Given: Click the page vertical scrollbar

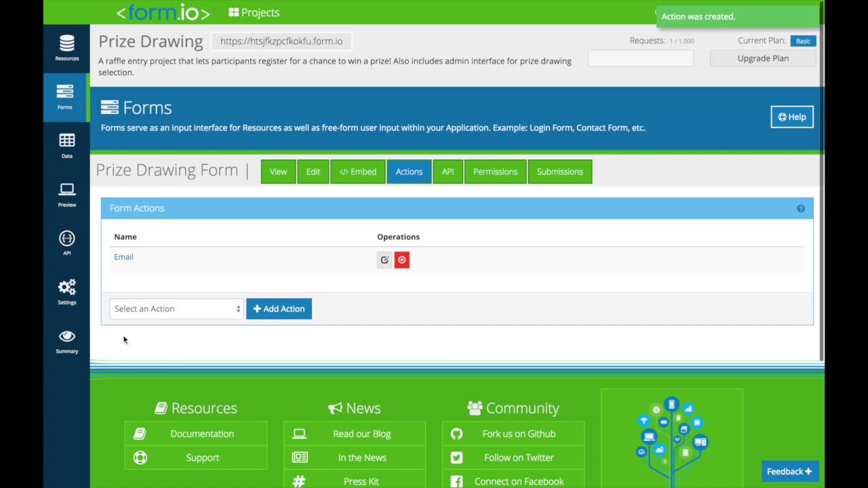Looking at the screenshot, I should pyautogui.click(x=822, y=180).
